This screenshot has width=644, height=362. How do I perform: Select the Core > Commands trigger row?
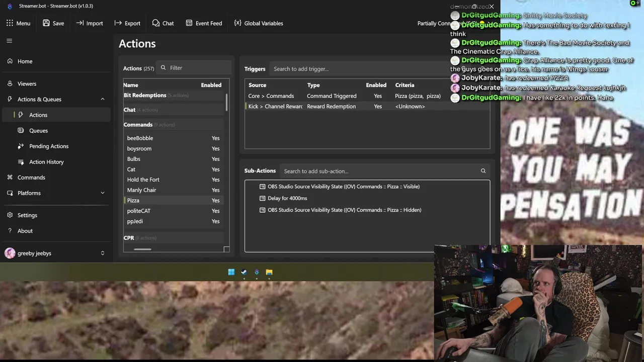click(367, 96)
